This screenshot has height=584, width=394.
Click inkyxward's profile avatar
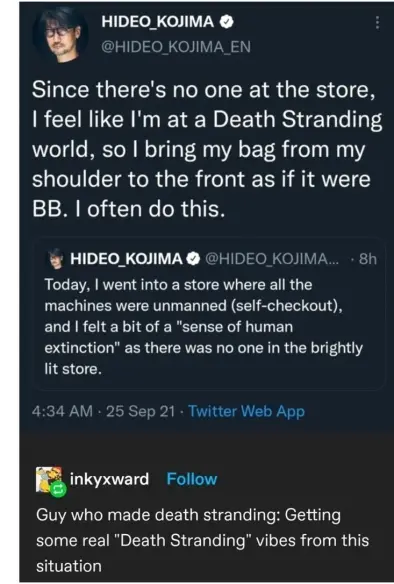click(x=49, y=479)
